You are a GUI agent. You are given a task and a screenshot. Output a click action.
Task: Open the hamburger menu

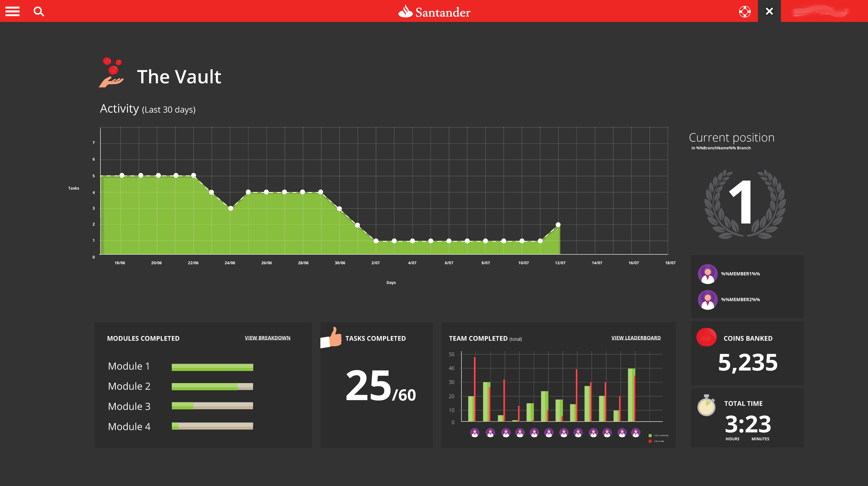point(12,11)
